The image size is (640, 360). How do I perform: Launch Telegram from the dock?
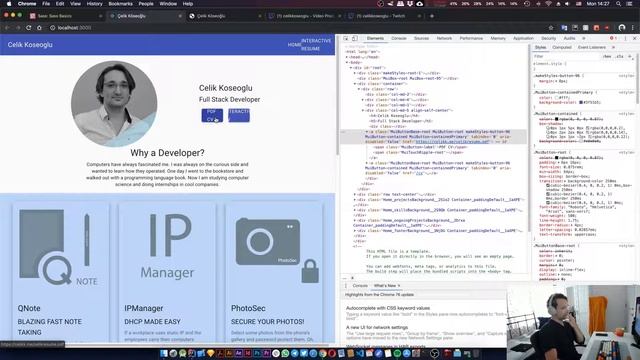pyautogui.click(x=295, y=353)
